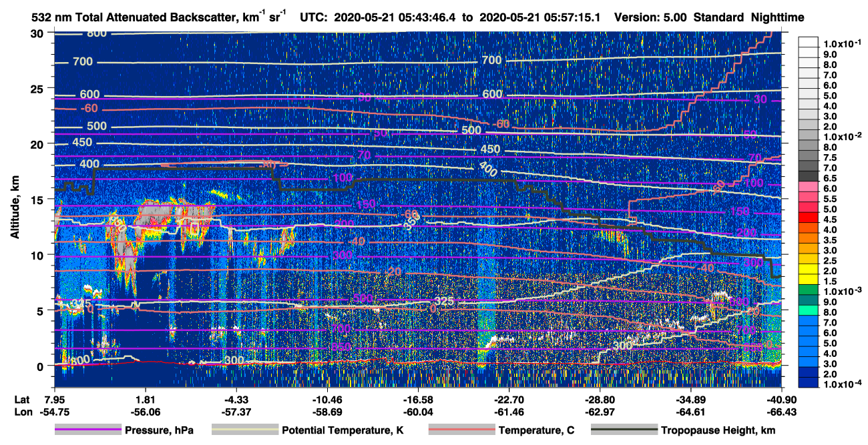Click the 'Lon' row label
The height and width of the screenshot is (445, 868).
pos(22,412)
